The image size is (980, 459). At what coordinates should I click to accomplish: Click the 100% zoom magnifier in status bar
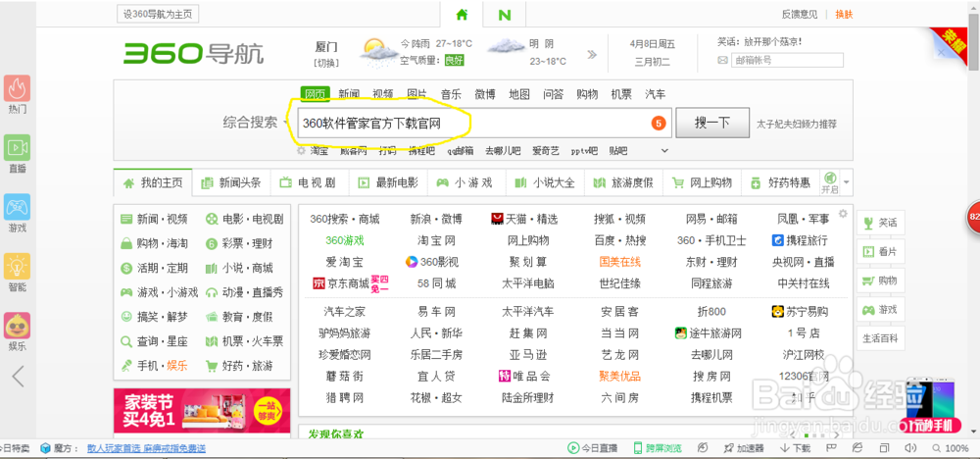[x=950, y=448]
